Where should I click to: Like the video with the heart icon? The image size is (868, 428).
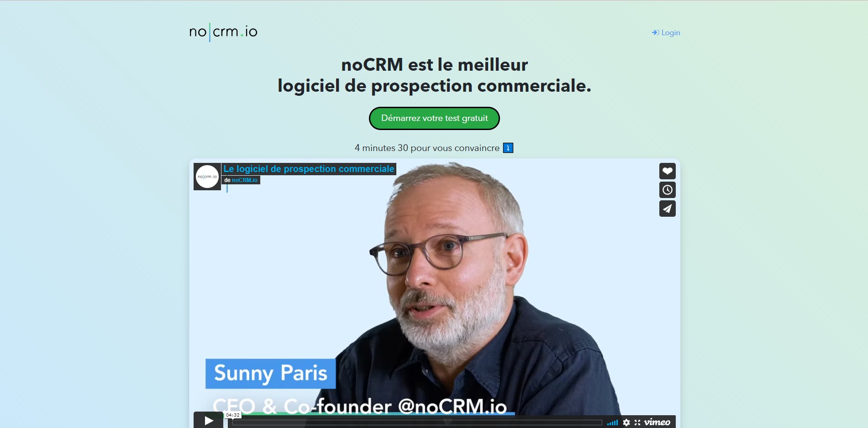[667, 171]
